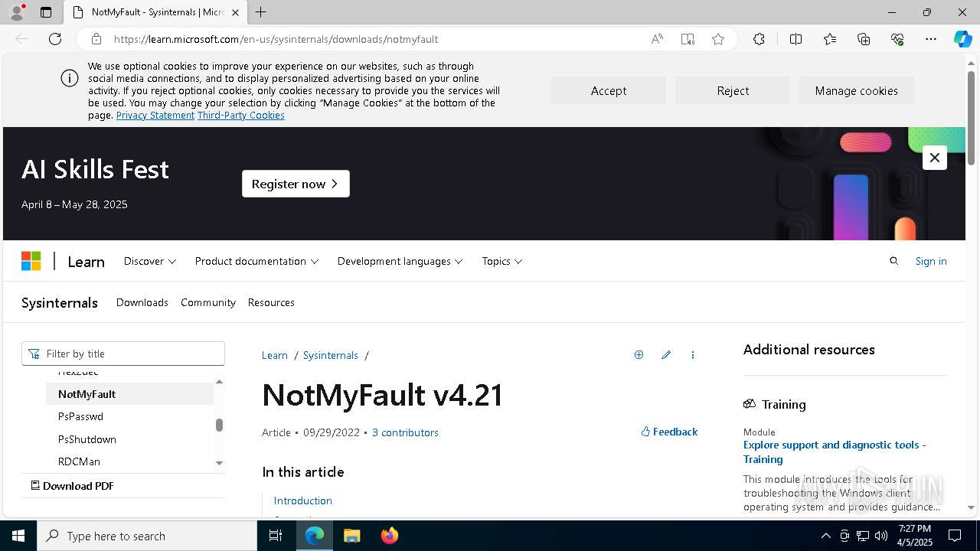
Task: Expand Development languages dropdown
Action: [400, 261]
